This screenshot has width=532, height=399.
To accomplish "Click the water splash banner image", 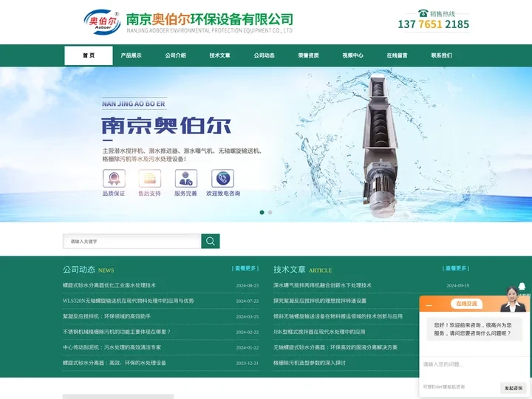I will pos(266,145).
